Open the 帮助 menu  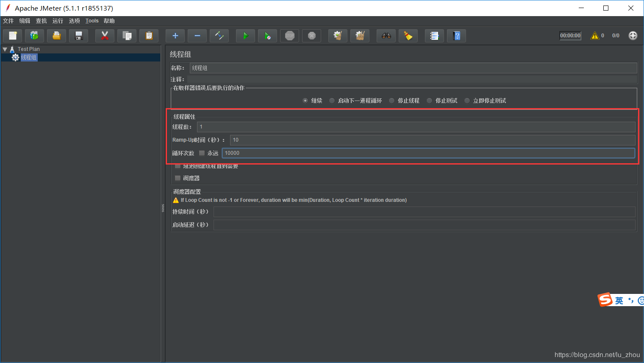(x=109, y=21)
